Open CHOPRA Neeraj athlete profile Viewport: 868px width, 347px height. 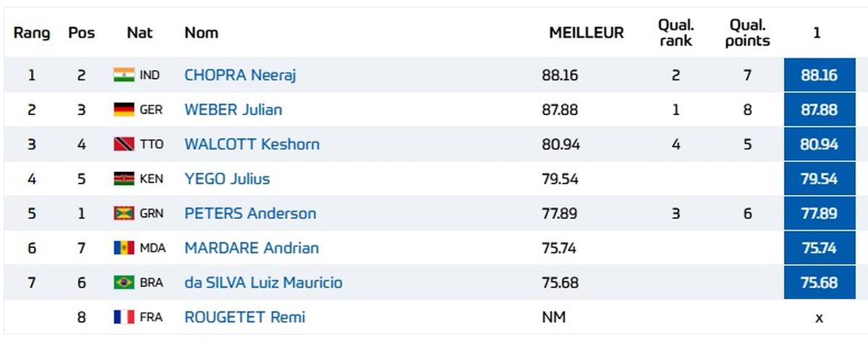[x=240, y=75]
